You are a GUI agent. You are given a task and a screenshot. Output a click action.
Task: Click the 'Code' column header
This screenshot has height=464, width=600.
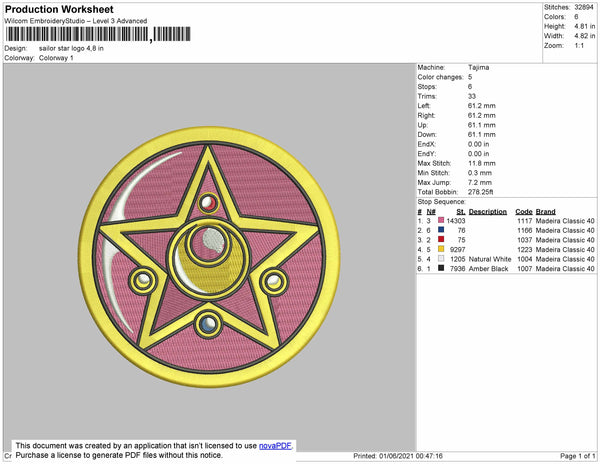tap(523, 212)
